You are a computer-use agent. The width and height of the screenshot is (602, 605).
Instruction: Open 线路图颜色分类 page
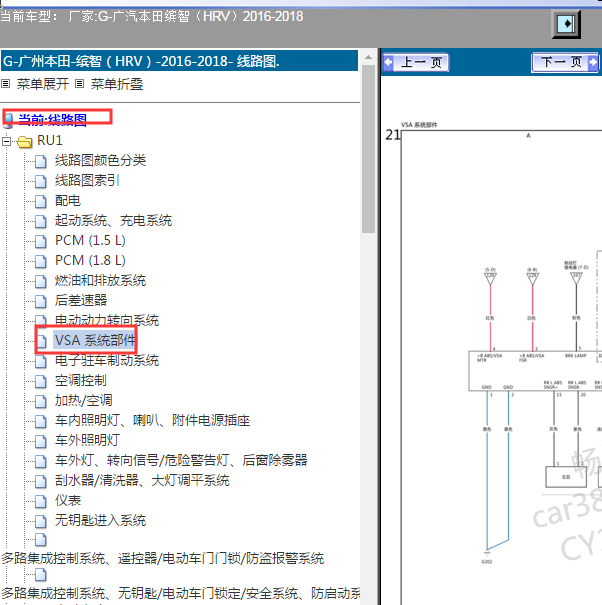point(100,160)
